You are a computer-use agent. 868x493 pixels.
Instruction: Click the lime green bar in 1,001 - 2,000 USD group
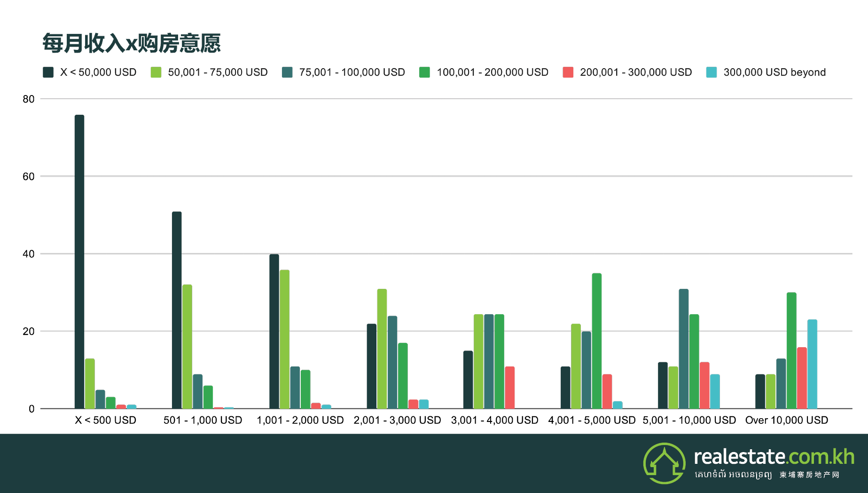284,339
